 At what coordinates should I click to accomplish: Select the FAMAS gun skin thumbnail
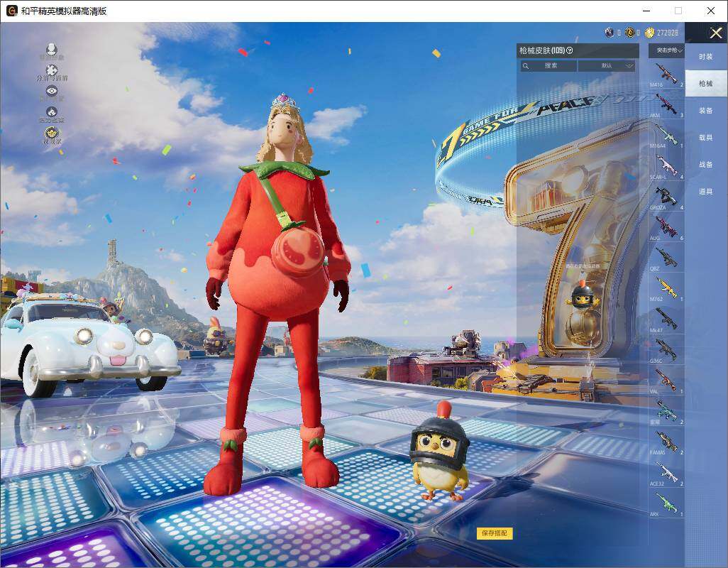coord(666,441)
